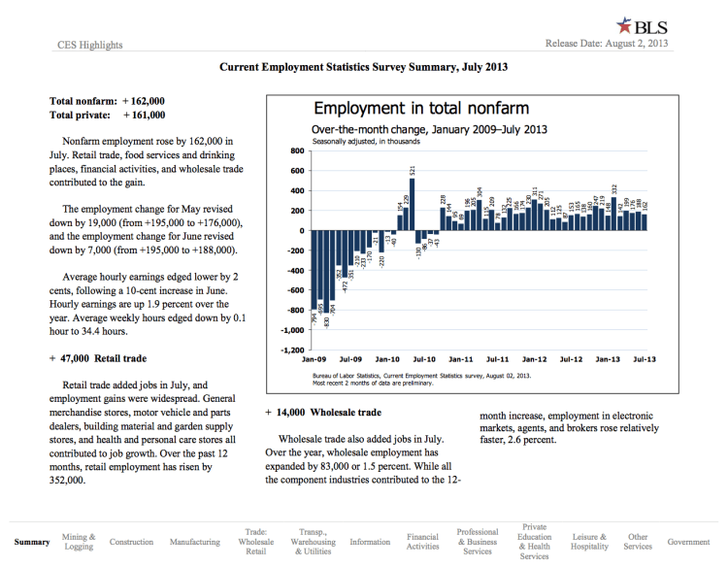Click the +14,000 Wholesale trade heading

coord(322,413)
